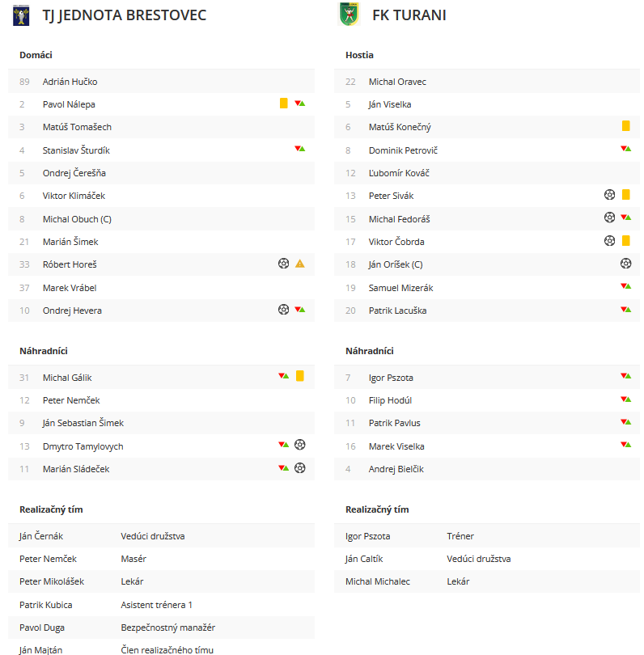Click the Igor Pszota Tréner staff row
The height and width of the screenshot is (655, 644).
click(x=487, y=536)
